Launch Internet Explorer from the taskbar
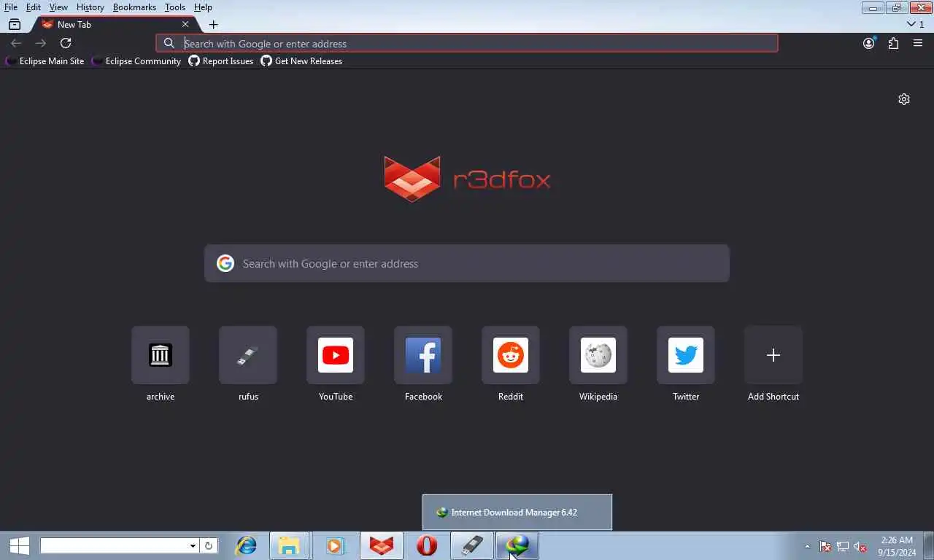The image size is (934, 560). (246, 545)
